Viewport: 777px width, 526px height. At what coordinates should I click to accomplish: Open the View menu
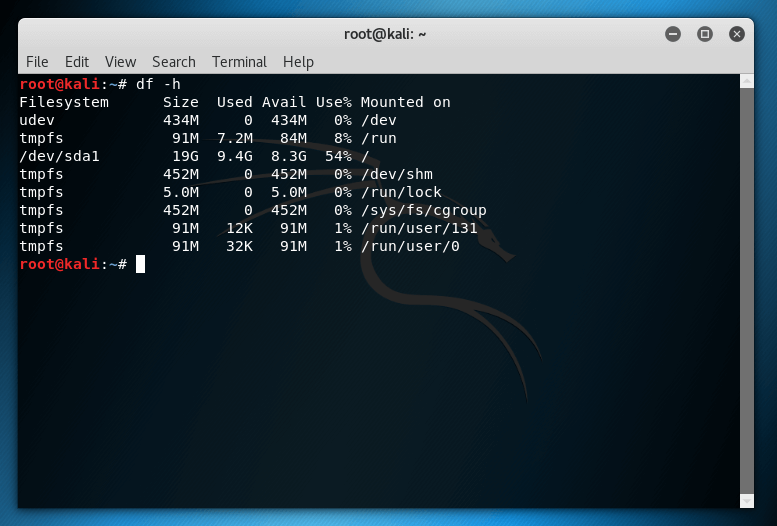tap(120, 62)
